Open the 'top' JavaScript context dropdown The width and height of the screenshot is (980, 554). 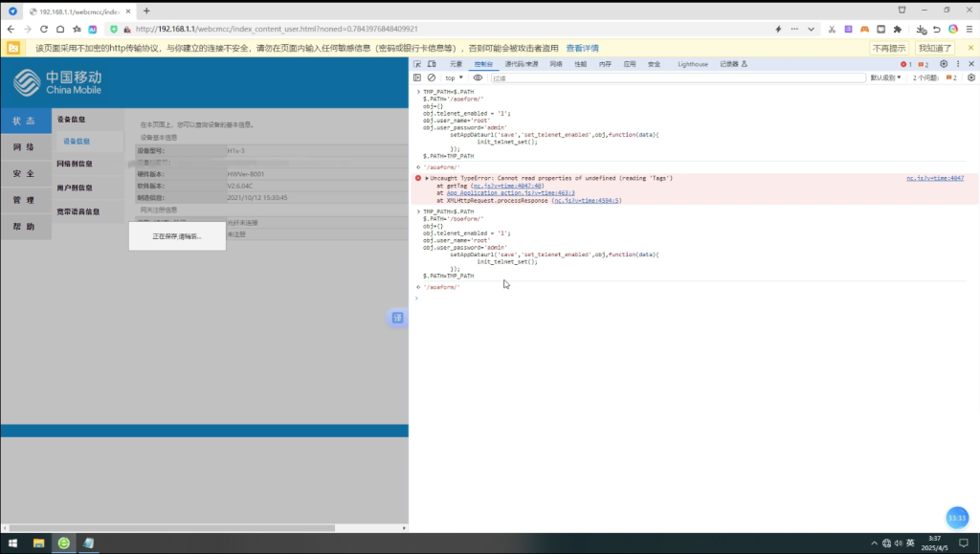(x=454, y=78)
